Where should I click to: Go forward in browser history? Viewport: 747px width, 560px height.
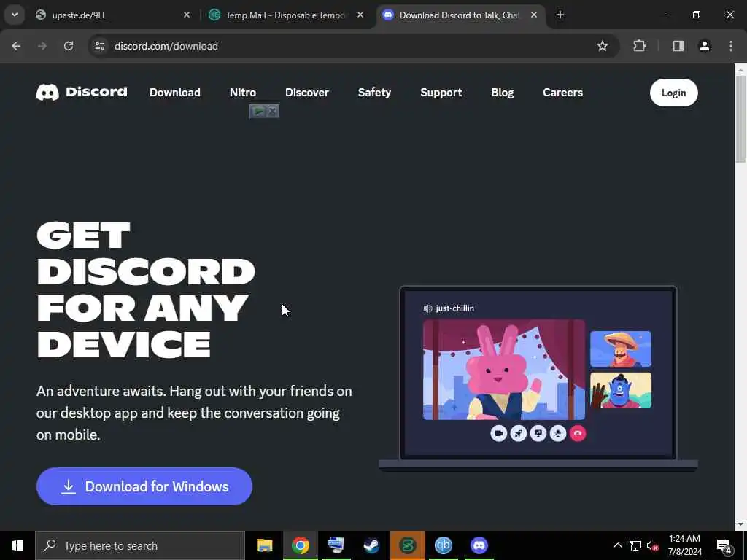(x=42, y=46)
